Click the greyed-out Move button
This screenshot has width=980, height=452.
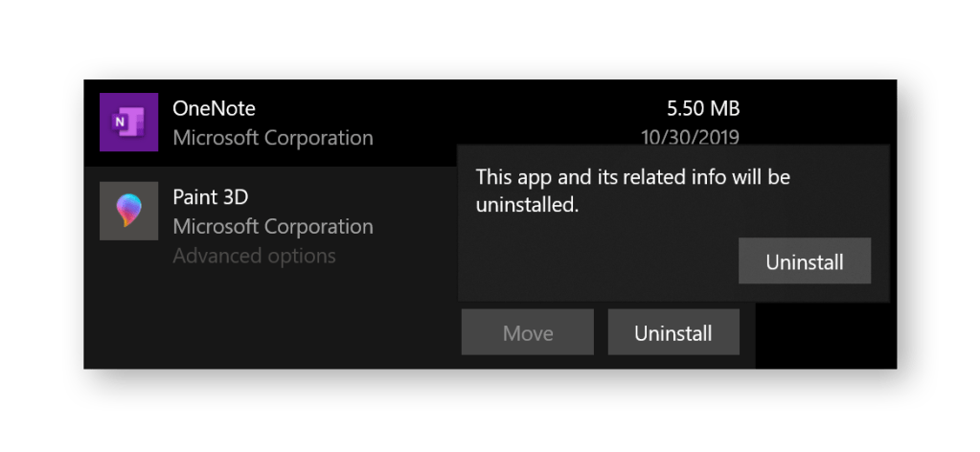point(528,333)
